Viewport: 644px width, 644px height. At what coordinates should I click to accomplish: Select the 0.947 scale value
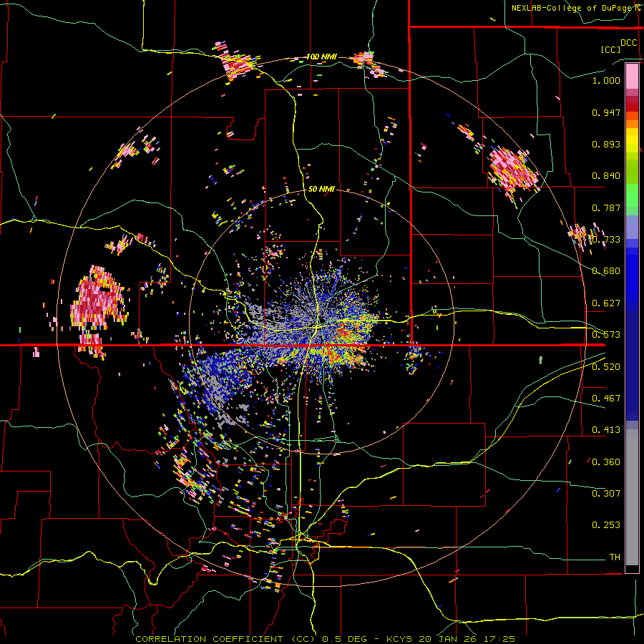coord(606,112)
